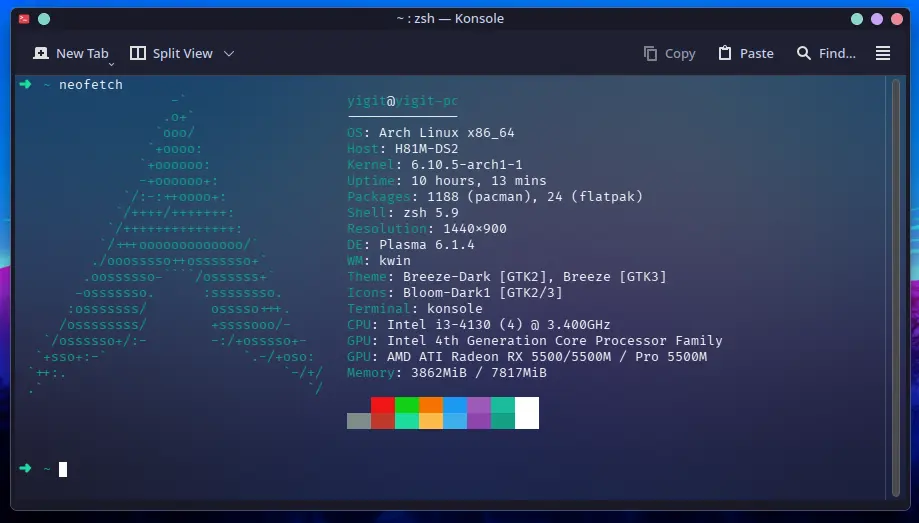The width and height of the screenshot is (919, 523).
Task: Expand the Split View chevron
Action: (x=229, y=53)
